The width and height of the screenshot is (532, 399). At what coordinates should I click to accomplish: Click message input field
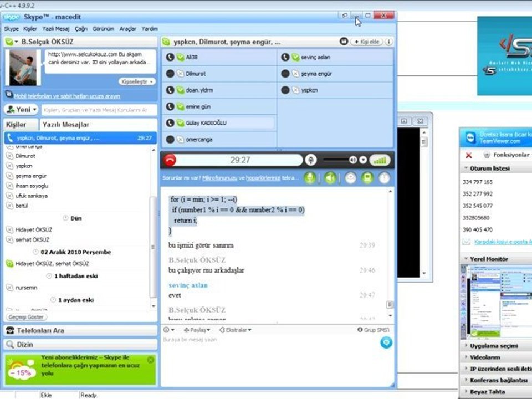tap(270, 360)
